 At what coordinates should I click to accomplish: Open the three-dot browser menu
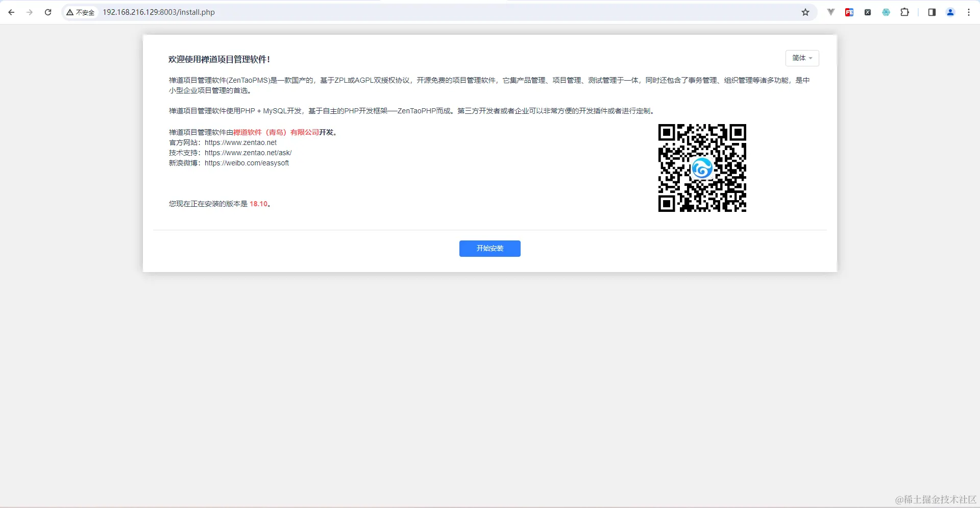click(x=969, y=12)
